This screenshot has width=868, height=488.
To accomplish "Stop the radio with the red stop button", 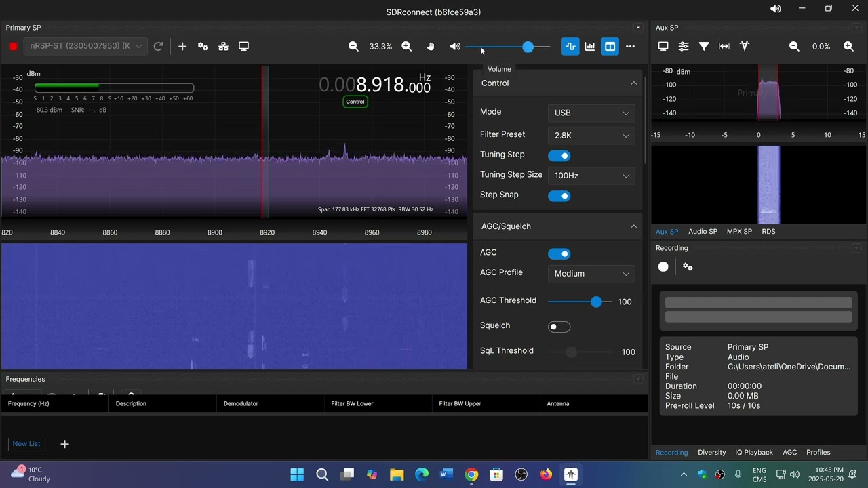I will [13, 46].
